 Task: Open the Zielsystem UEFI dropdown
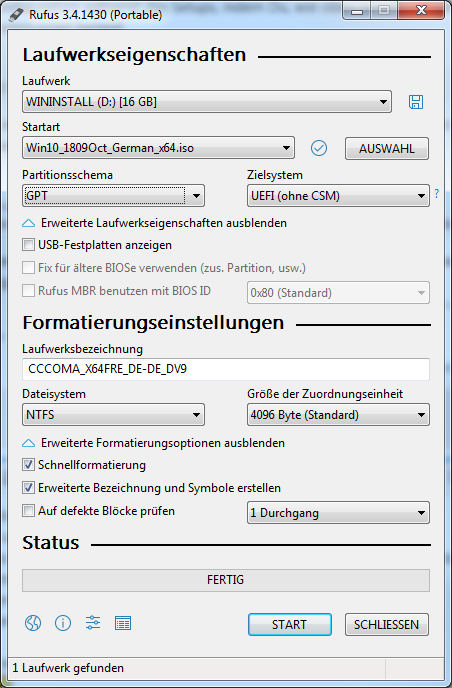(338, 196)
